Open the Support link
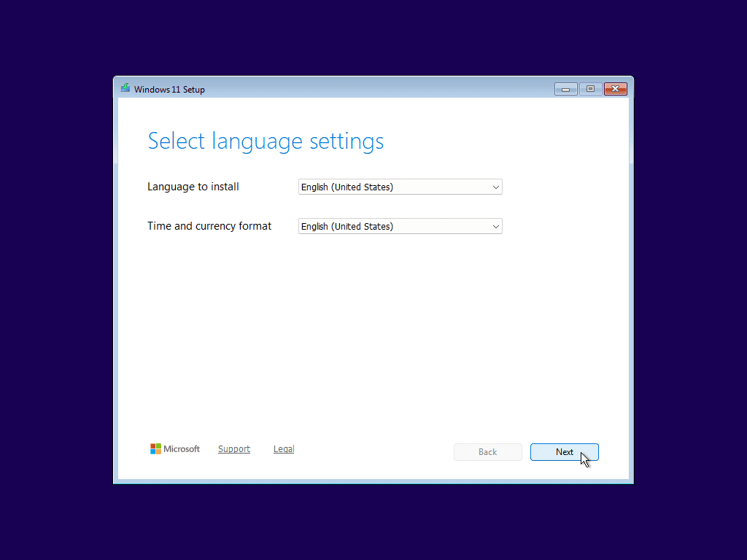This screenshot has width=747, height=560. (234, 449)
